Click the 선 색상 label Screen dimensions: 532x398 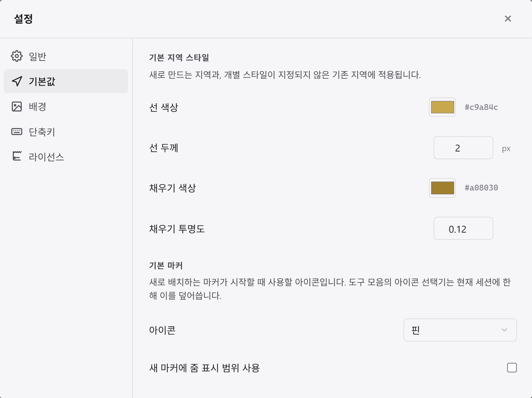[163, 107]
